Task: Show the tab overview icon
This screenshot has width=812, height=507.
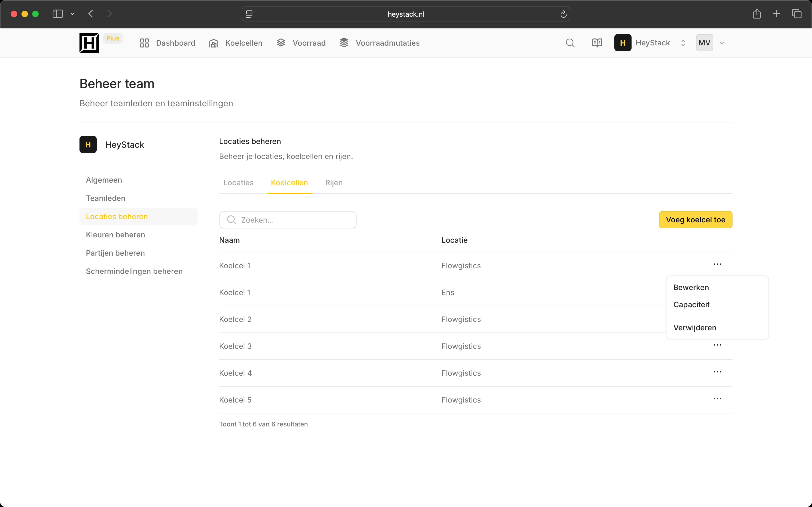Action: coord(797,14)
